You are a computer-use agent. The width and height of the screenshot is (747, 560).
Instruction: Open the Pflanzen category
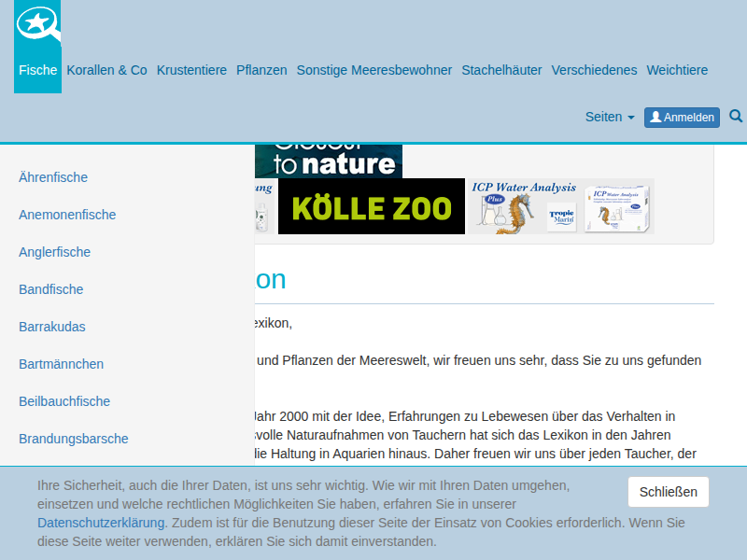[x=261, y=70]
